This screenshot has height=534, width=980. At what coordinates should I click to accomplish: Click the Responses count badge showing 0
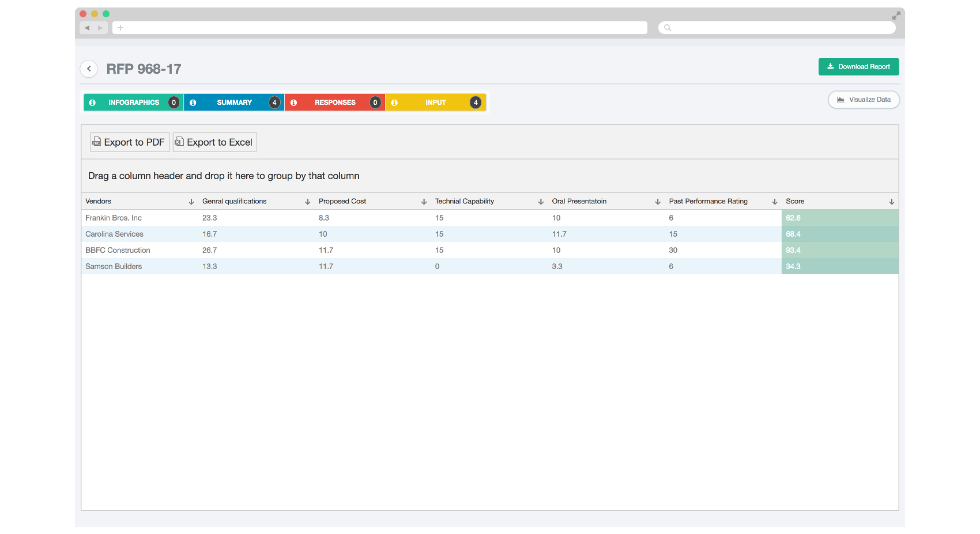375,103
